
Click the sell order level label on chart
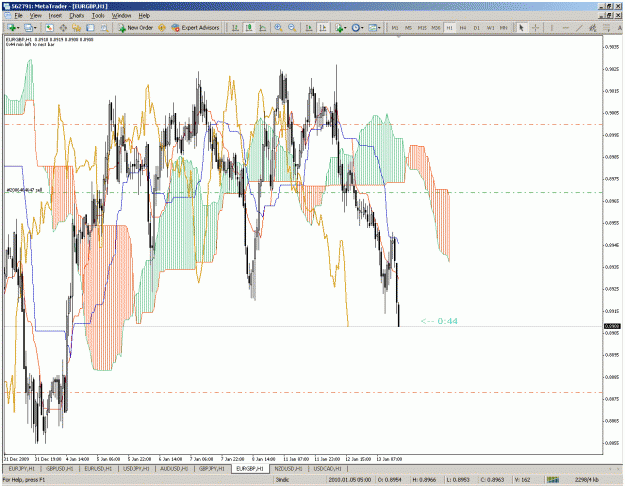click(24, 190)
